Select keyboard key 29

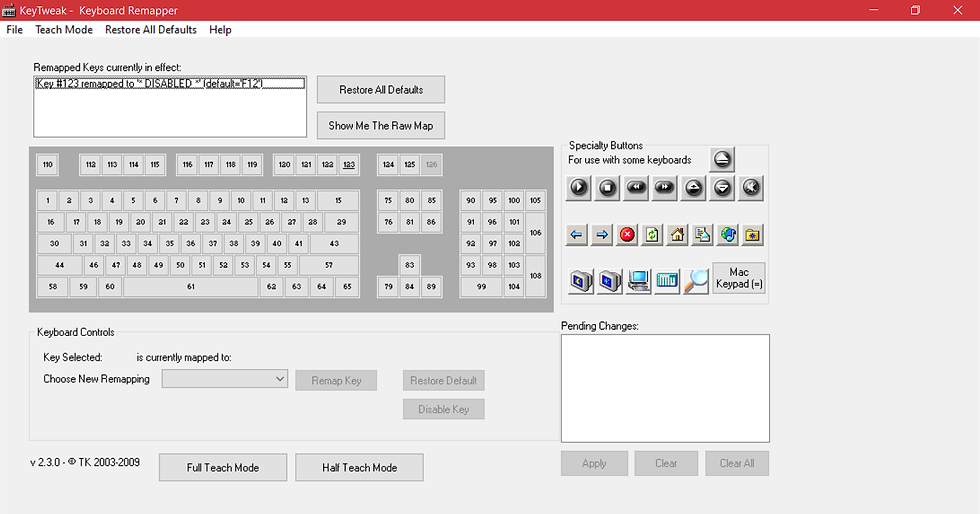341,222
